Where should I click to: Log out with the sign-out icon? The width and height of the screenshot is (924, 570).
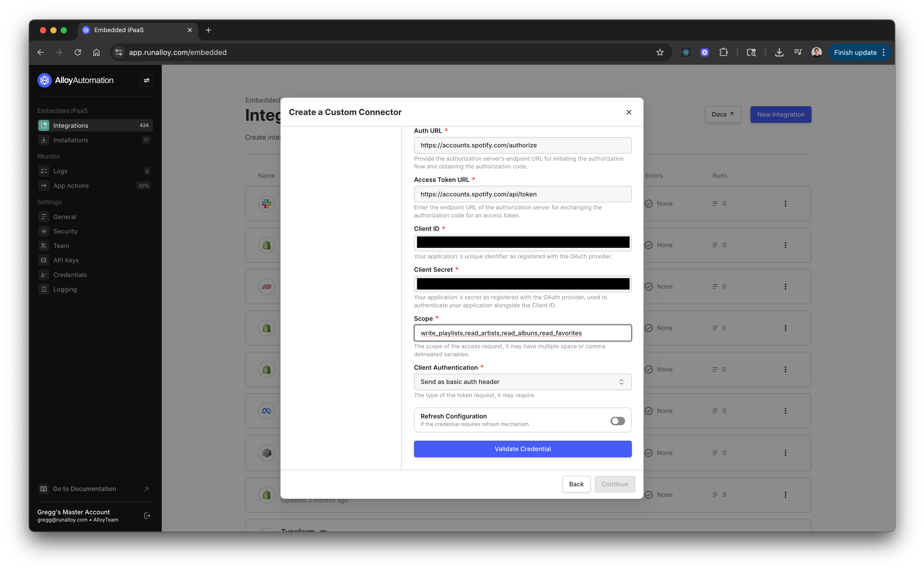coord(147,515)
